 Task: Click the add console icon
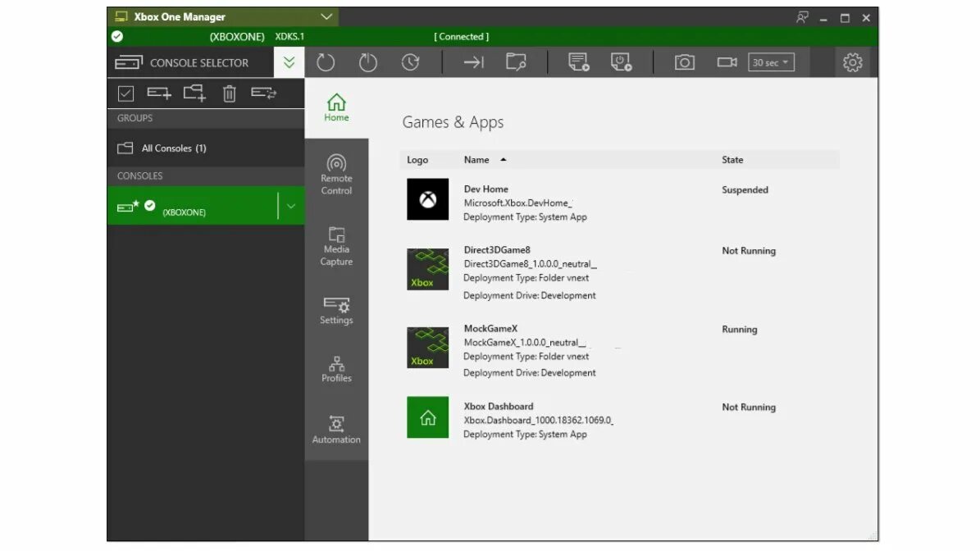159,93
